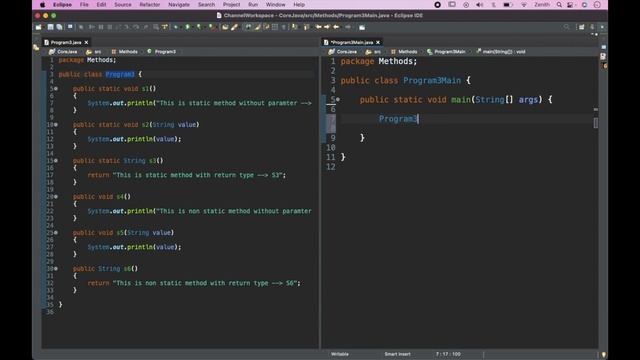Click Program3Main class name in right editor
Image resolution: width=640 pixels, height=360 pixels.
[432, 80]
